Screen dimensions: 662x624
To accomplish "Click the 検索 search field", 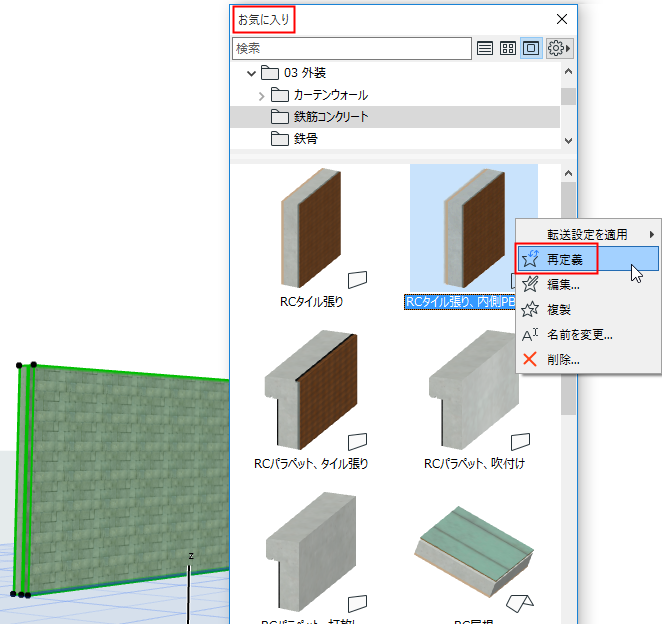I will coord(352,49).
